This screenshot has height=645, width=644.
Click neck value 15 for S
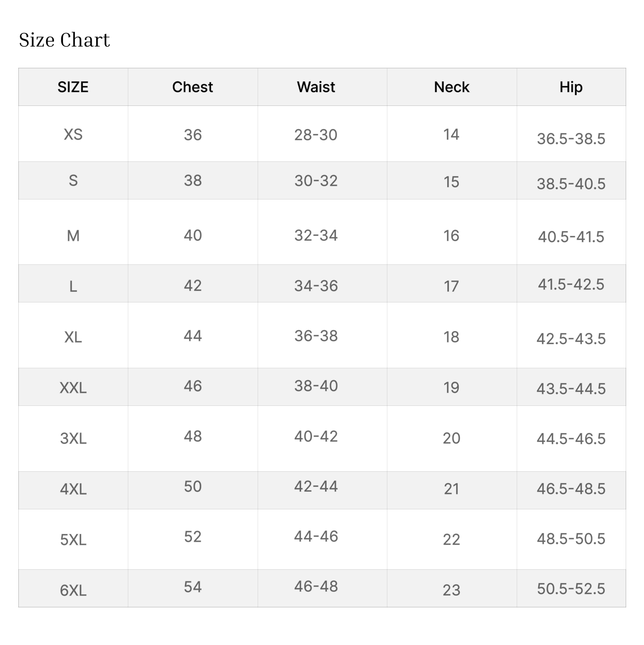click(451, 182)
